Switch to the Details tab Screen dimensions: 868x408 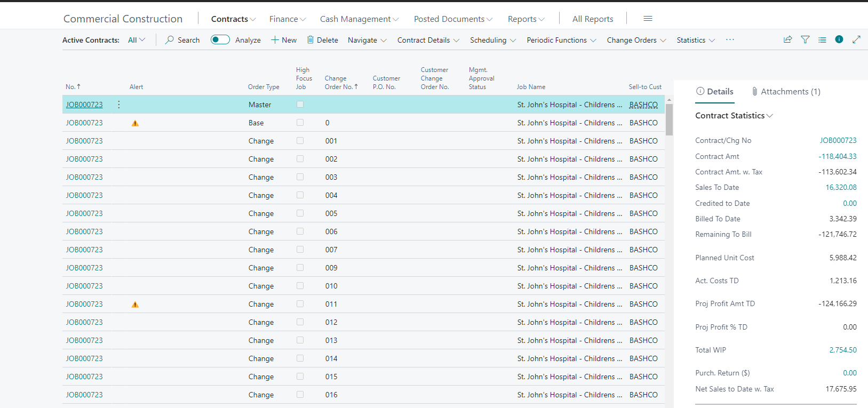pyautogui.click(x=715, y=91)
